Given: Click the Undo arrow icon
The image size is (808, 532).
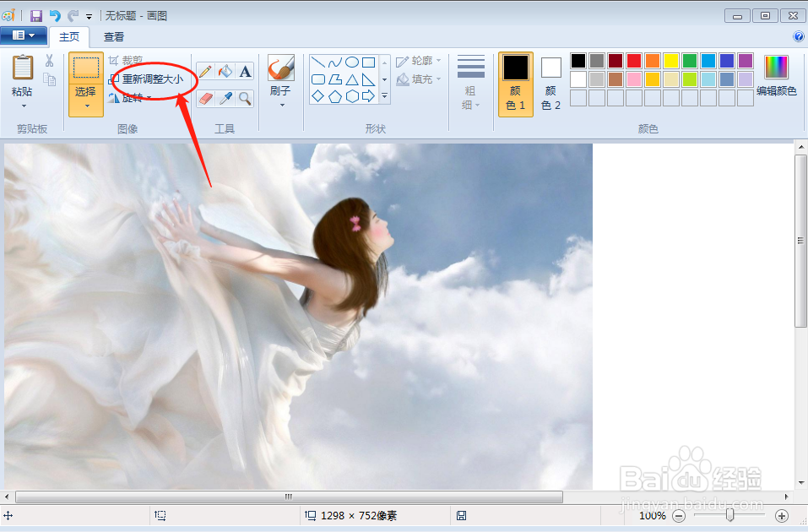Looking at the screenshot, I should click(x=55, y=16).
